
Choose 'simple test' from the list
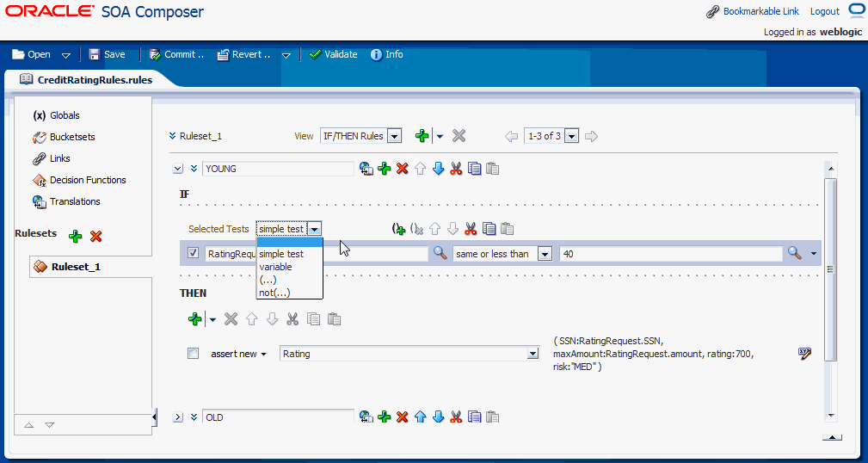tap(289, 254)
